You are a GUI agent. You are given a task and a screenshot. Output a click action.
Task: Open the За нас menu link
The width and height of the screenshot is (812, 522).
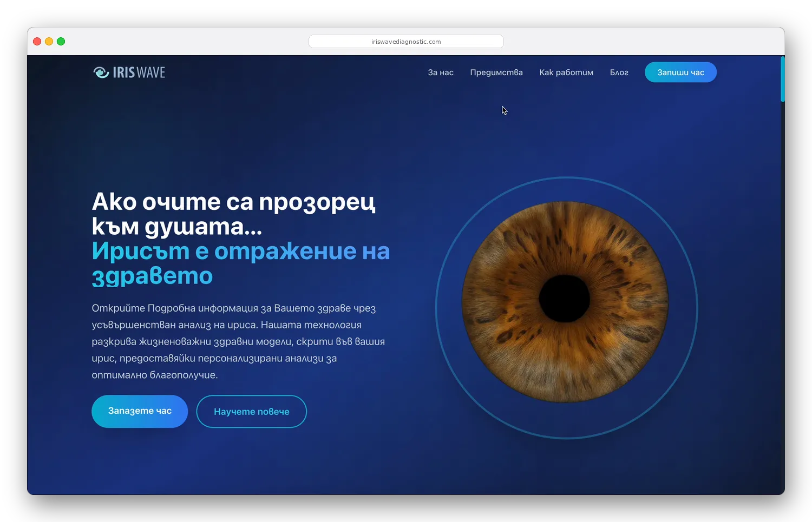[441, 72]
